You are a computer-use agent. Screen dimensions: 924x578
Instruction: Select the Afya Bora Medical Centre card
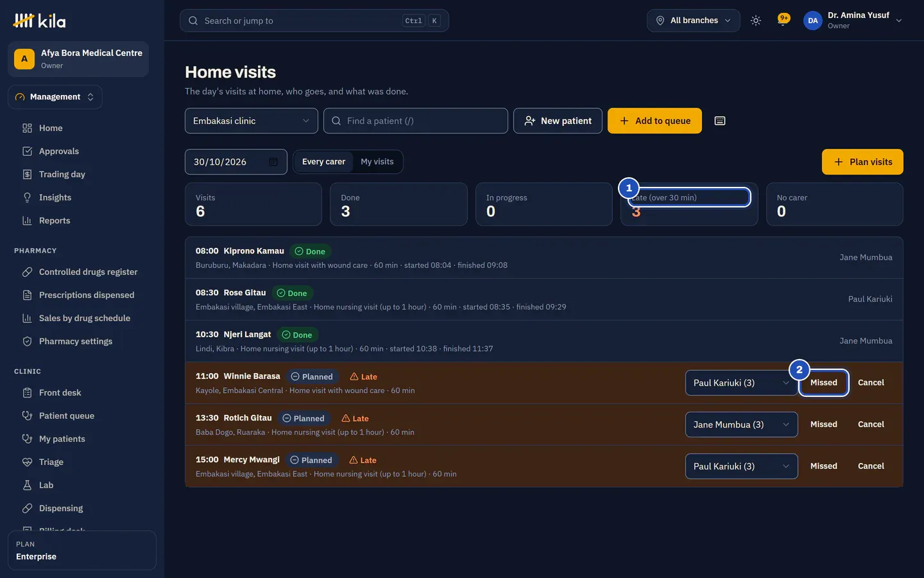pyautogui.click(x=78, y=59)
